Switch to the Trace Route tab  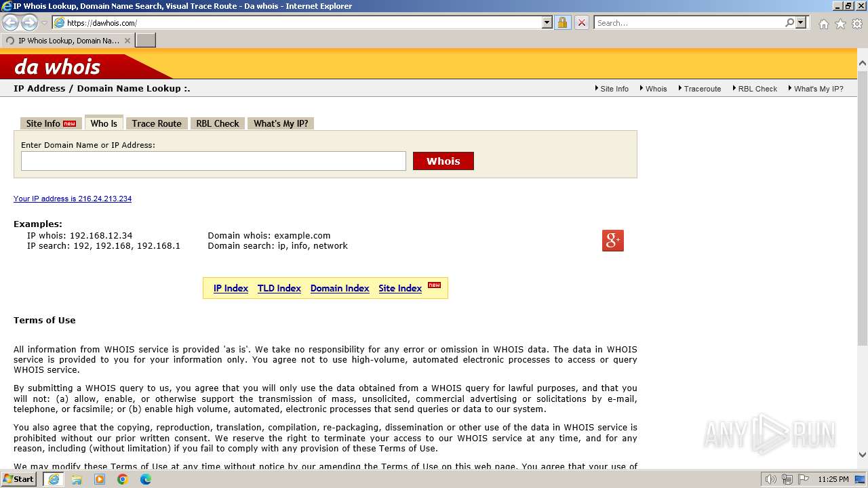pos(157,123)
